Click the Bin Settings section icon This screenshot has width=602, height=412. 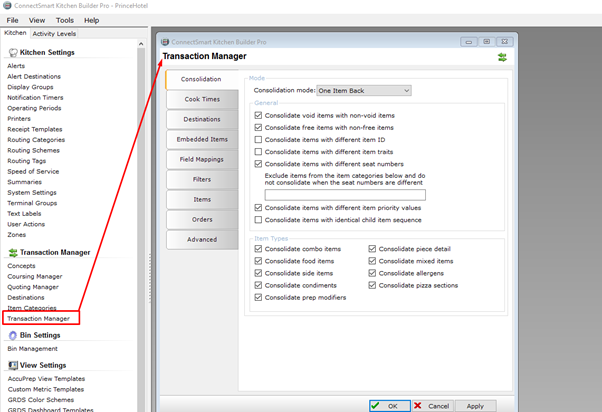click(x=13, y=336)
